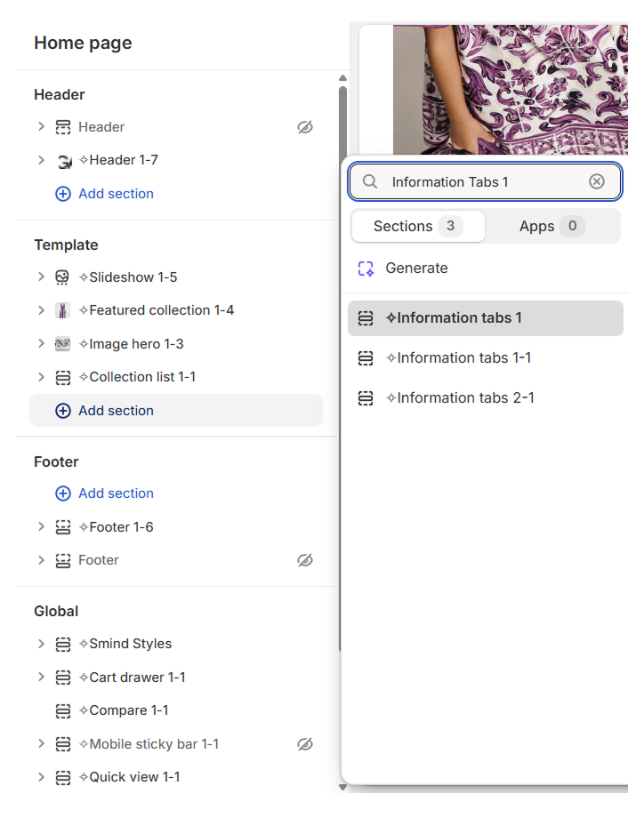This screenshot has height=826, width=644.
Task: Expand the Collection list 1-1 section
Action: click(41, 377)
